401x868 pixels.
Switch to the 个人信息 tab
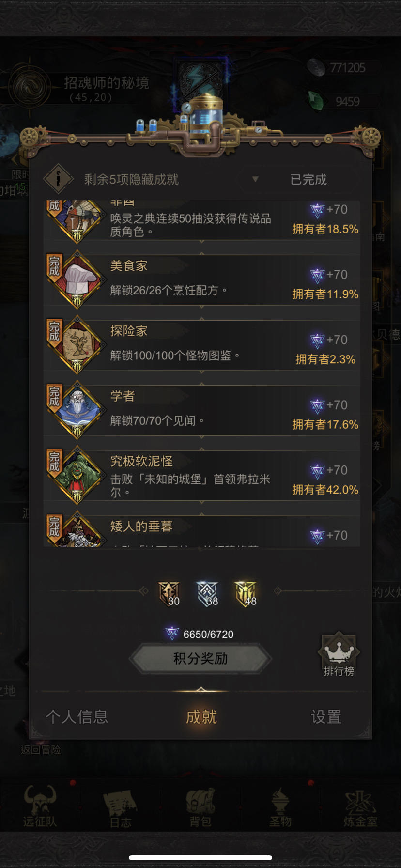tap(77, 717)
